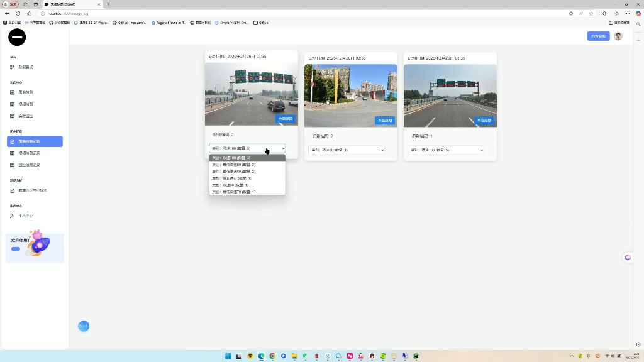This screenshot has height=362, width=644.
Task: Click the icon beside 图像检测 sidebar entry
Action: pyautogui.click(x=13, y=92)
